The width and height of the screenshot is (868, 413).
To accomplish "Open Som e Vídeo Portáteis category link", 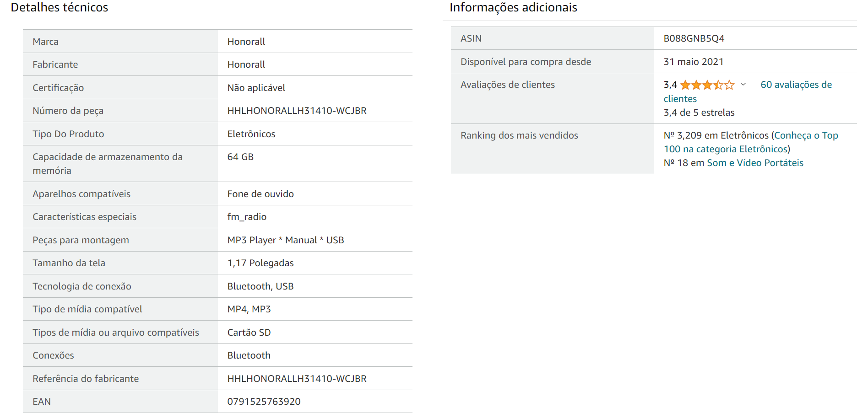I will tap(755, 163).
